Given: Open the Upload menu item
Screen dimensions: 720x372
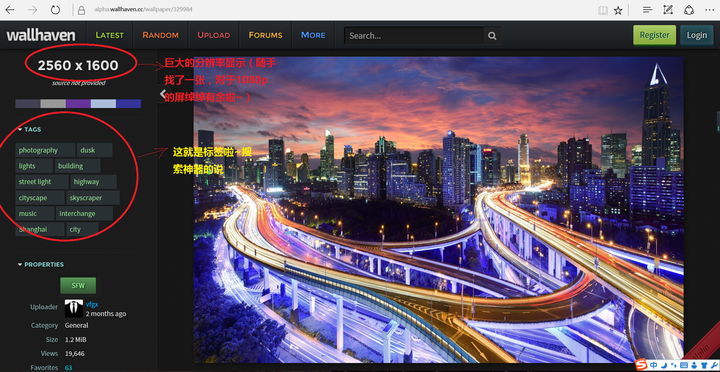Looking at the screenshot, I should (214, 35).
